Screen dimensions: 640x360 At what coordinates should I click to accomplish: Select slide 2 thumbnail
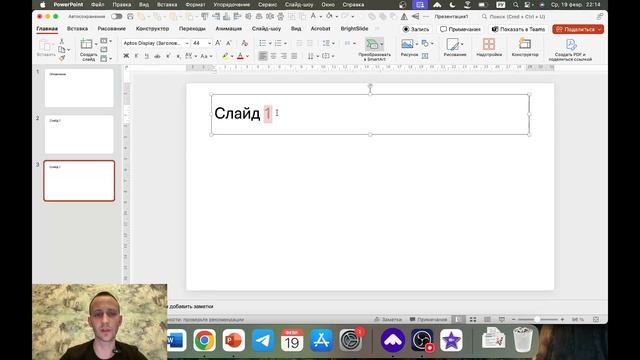pyautogui.click(x=79, y=134)
